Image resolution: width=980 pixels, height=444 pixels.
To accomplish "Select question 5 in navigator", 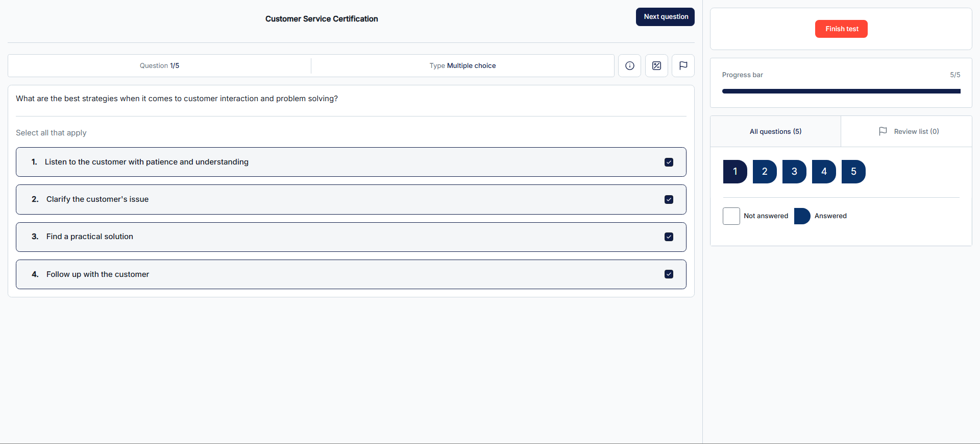I will tap(853, 172).
